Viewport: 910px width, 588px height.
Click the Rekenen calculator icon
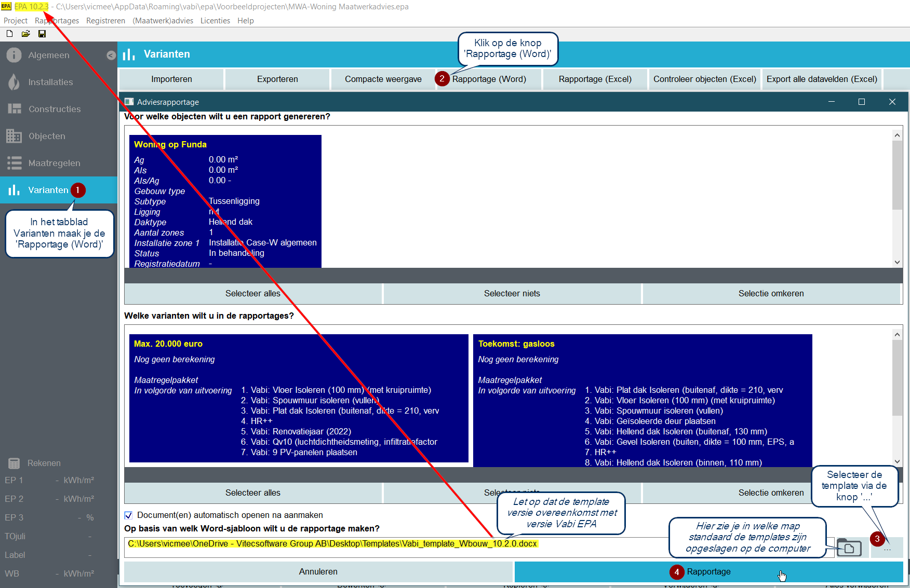14,463
